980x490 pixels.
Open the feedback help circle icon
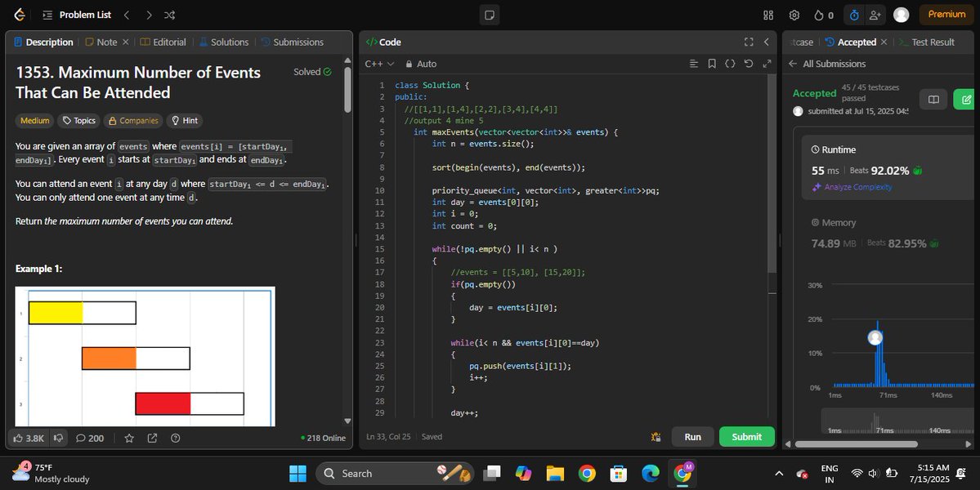tap(175, 439)
